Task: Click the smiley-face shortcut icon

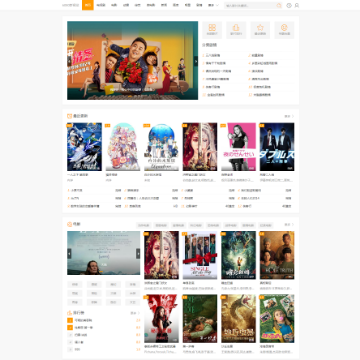Action: [x=284, y=28]
